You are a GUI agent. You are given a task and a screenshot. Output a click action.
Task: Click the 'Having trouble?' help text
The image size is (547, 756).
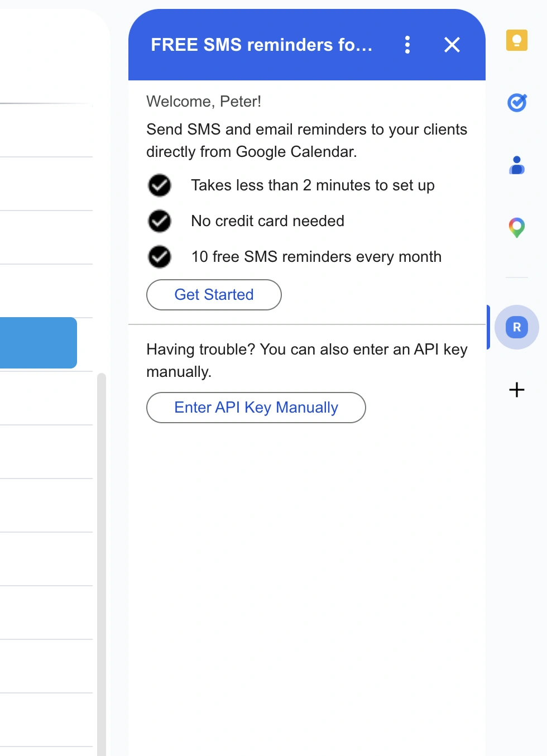(307, 361)
